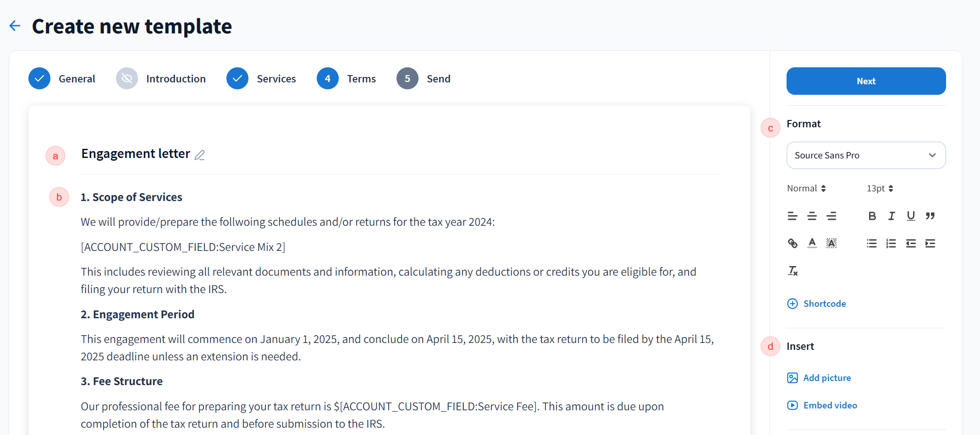The width and height of the screenshot is (980, 435).
Task: Insert a numbered list
Action: coord(891,243)
